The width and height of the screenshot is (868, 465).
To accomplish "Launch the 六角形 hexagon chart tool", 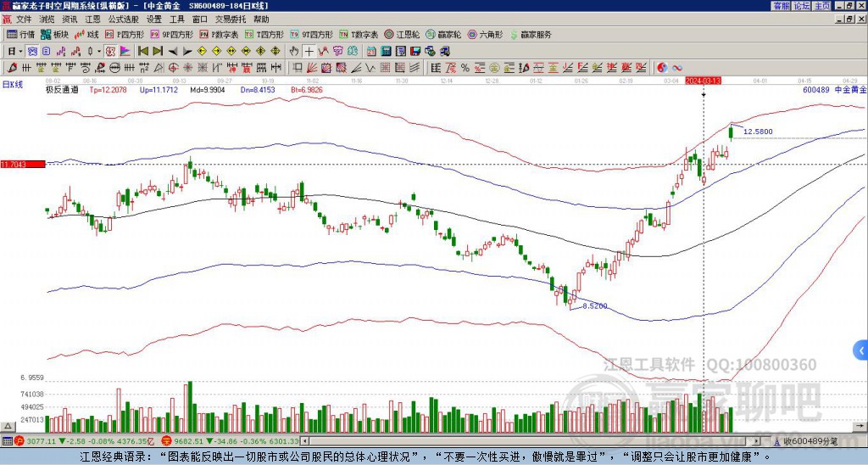I will (x=485, y=34).
